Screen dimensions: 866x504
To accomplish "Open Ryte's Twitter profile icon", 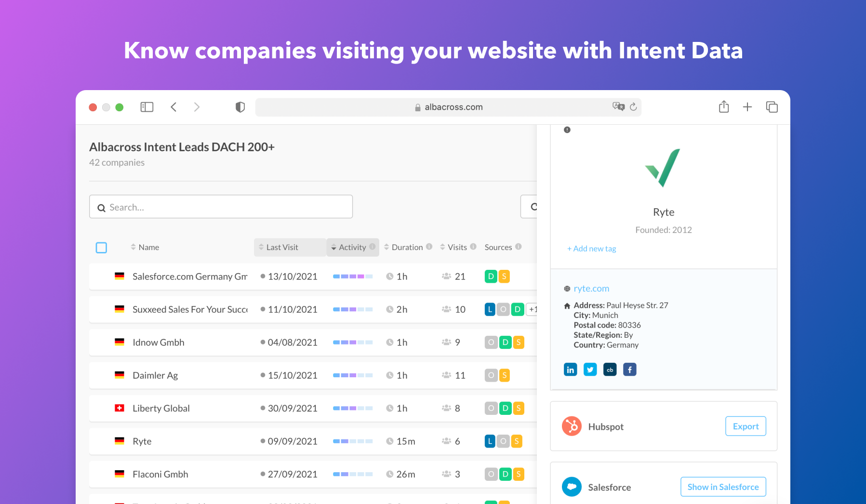I will (590, 370).
